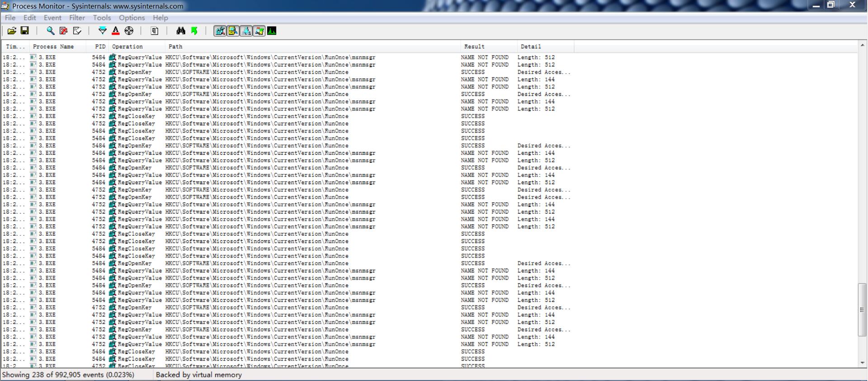
Task: Open Find with the binoculars icon
Action: pyautogui.click(x=181, y=31)
